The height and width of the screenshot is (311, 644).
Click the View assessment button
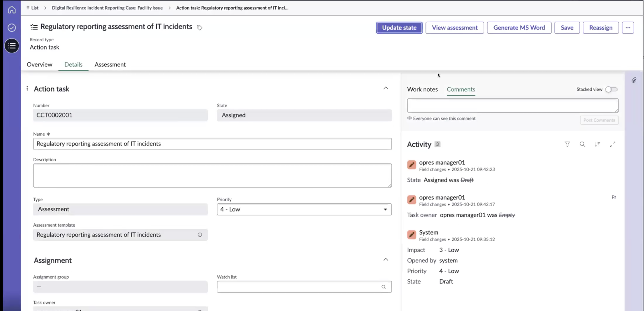pos(455,27)
